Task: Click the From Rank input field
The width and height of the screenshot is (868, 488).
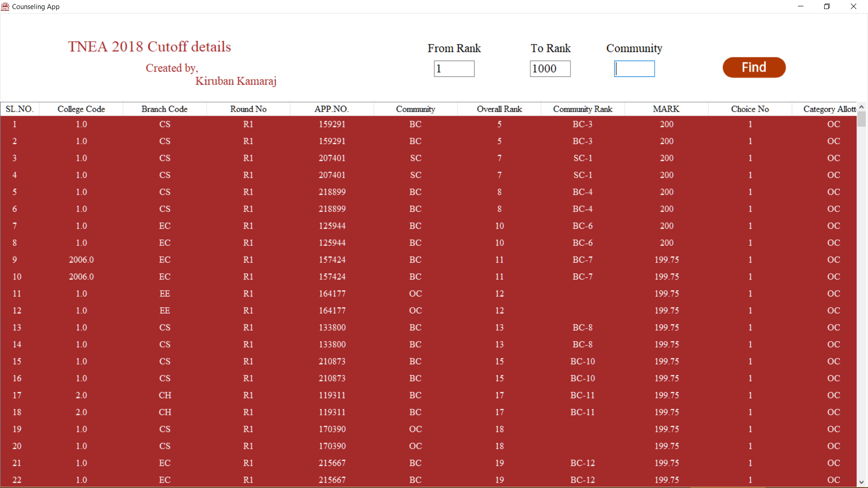Action: (x=454, y=69)
